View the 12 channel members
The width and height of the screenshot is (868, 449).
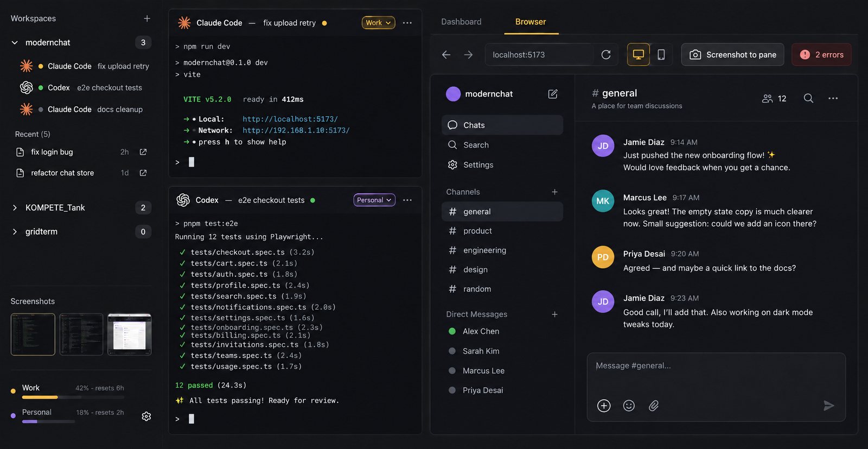click(x=774, y=98)
